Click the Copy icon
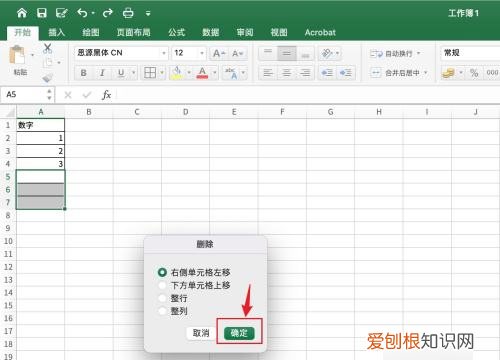Viewport: 500px width, 360px height. point(48,62)
